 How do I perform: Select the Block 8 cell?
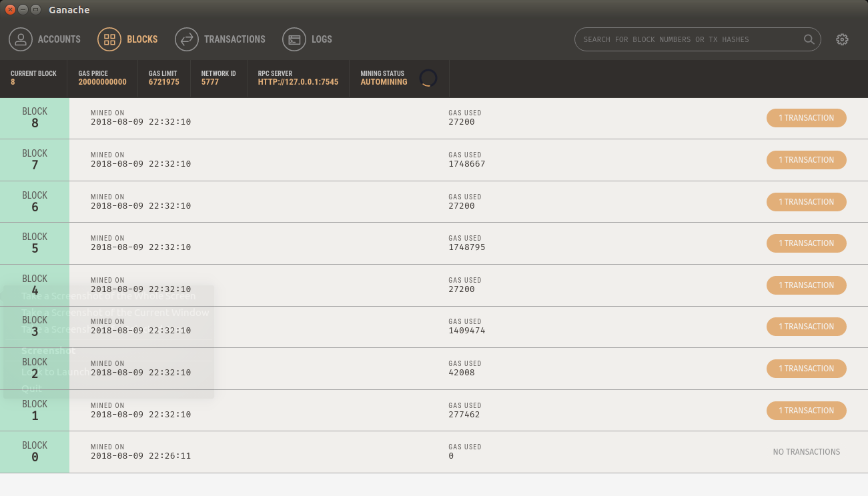point(35,118)
